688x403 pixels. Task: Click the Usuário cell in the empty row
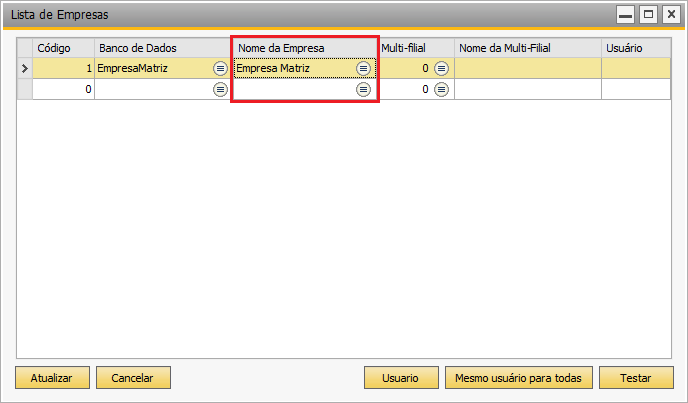(636, 90)
